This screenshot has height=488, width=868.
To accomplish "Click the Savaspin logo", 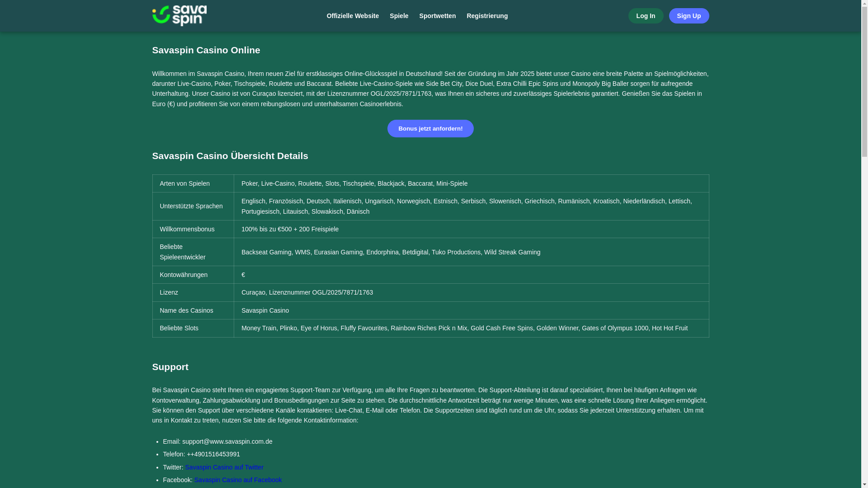I will coord(179,16).
